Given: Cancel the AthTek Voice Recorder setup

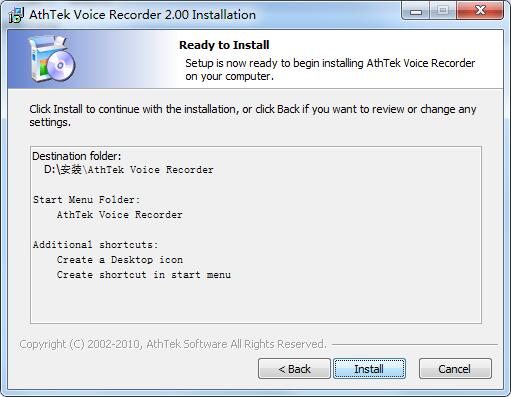Looking at the screenshot, I should point(455,369).
